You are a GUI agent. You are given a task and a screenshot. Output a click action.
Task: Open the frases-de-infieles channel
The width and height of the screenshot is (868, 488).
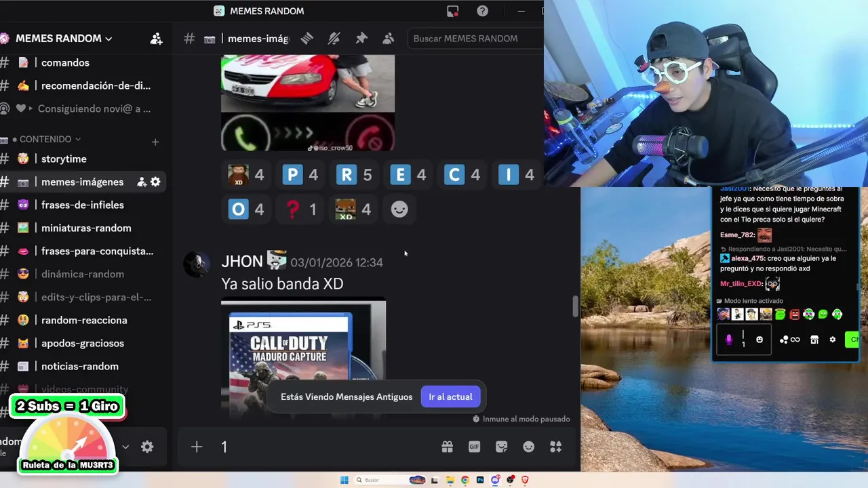point(81,205)
